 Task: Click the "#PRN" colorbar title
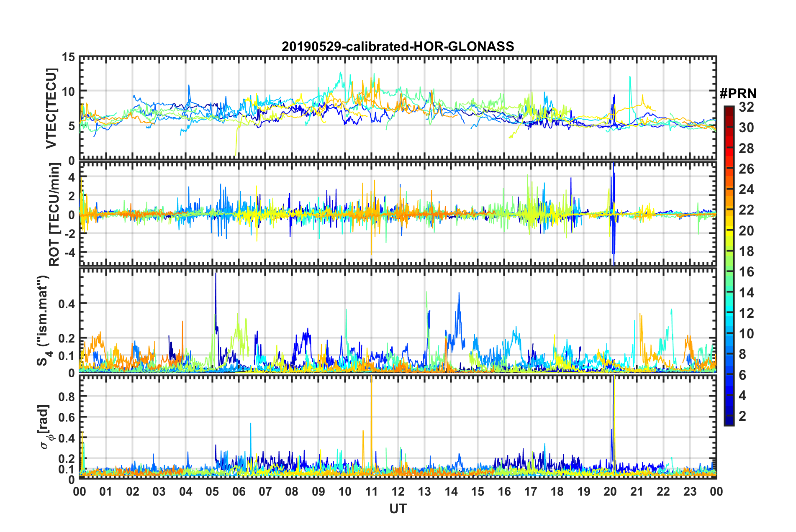(738, 94)
